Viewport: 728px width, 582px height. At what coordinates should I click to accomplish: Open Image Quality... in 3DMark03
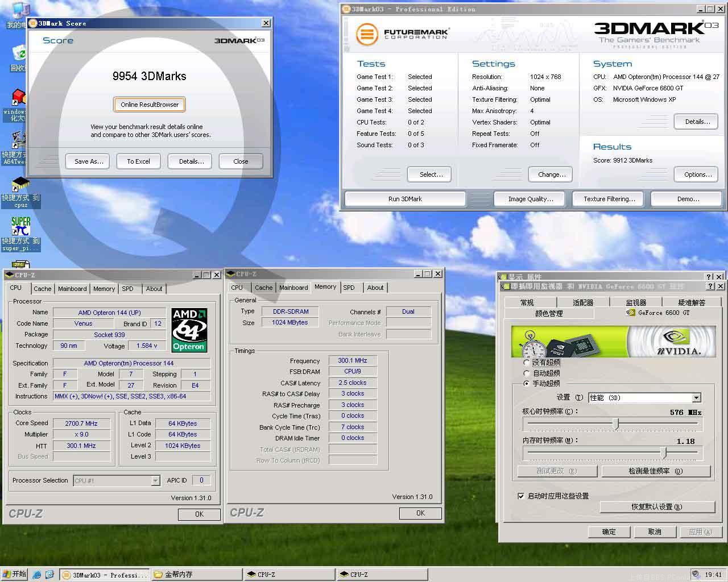(531, 199)
